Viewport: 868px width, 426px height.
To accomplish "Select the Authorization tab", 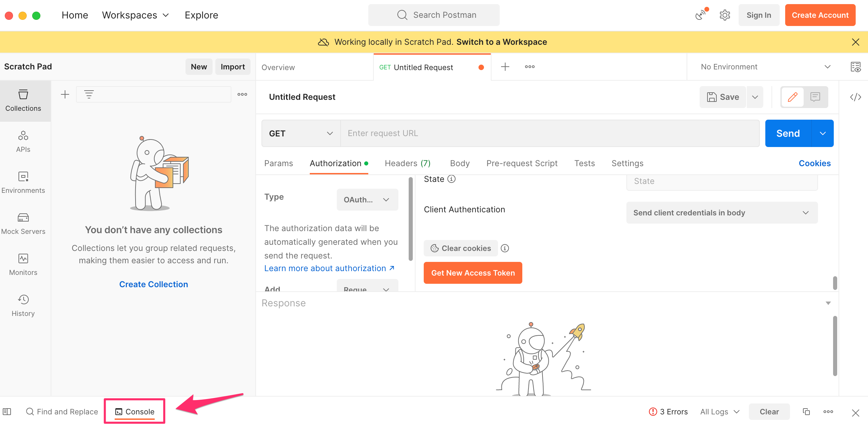I will coord(339,163).
